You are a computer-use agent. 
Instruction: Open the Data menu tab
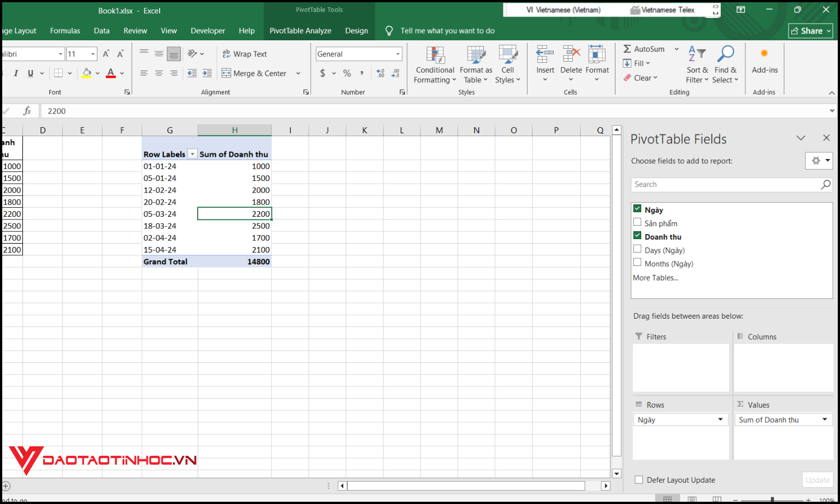[x=101, y=31]
